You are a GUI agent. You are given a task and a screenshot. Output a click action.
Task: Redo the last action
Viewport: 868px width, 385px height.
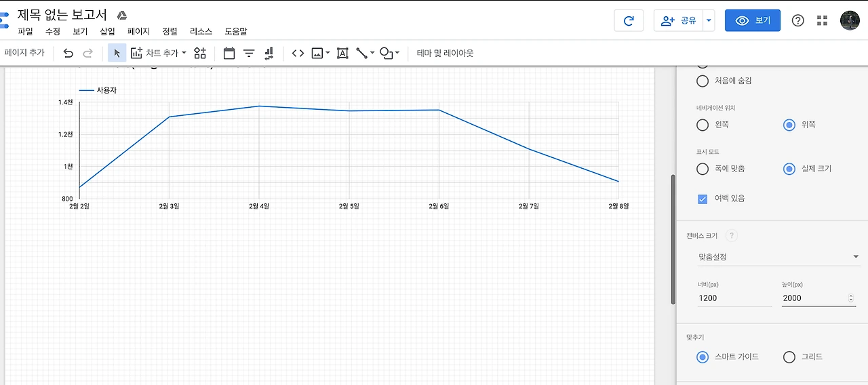coord(87,53)
